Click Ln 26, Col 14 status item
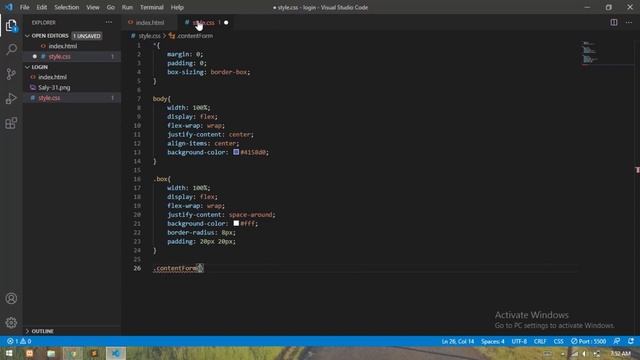This screenshot has width=640, height=360. [458, 341]
